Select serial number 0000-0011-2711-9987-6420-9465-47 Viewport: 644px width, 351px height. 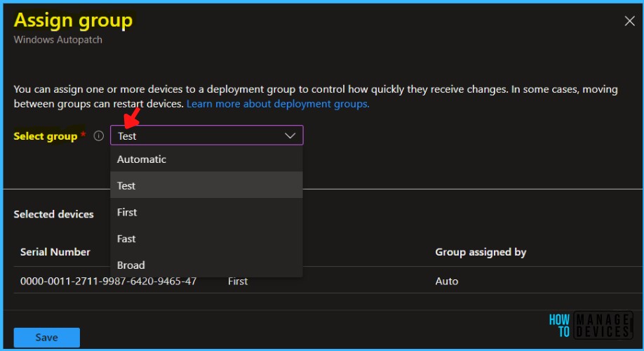109,281
